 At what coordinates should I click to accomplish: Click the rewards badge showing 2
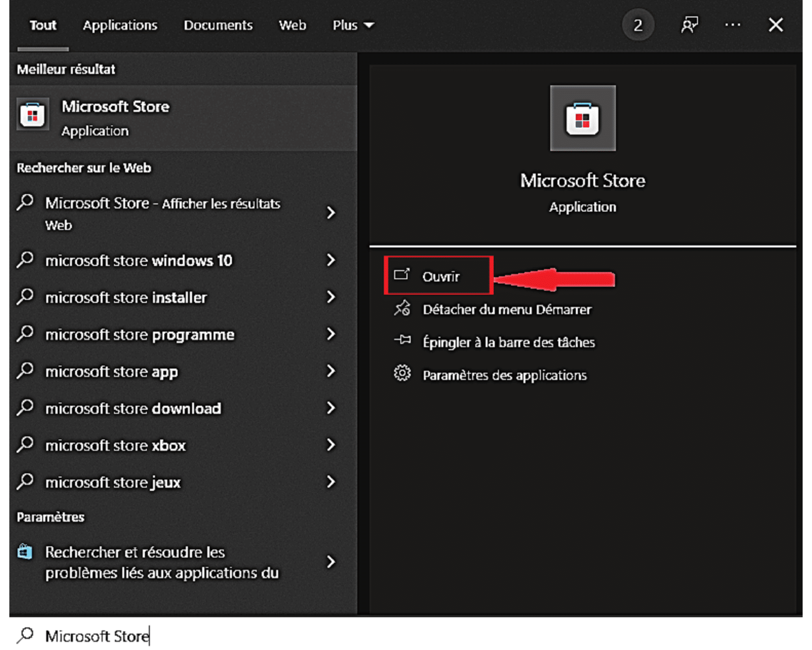[638, 26]
